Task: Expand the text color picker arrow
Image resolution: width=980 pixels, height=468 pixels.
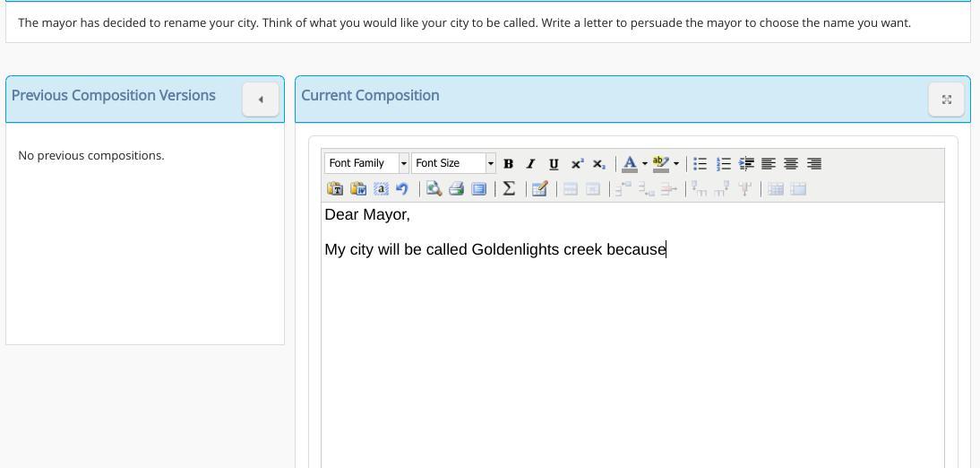Action: tap(645, 164)
